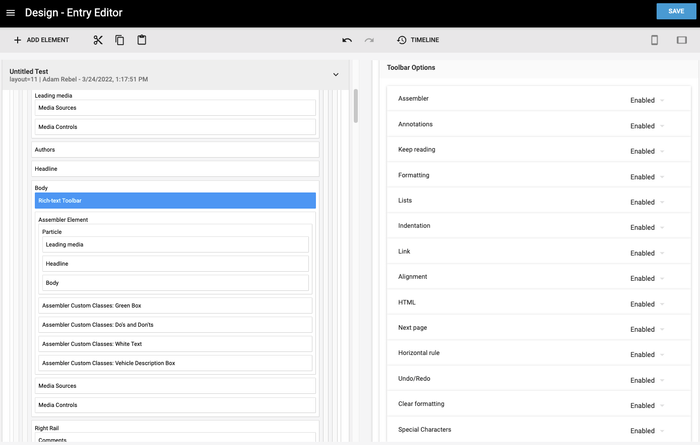Image resolution: width=700 pixels, height=445 pixels.
Task: Open the Assembler Enabled dropdown
Action: 646,101
